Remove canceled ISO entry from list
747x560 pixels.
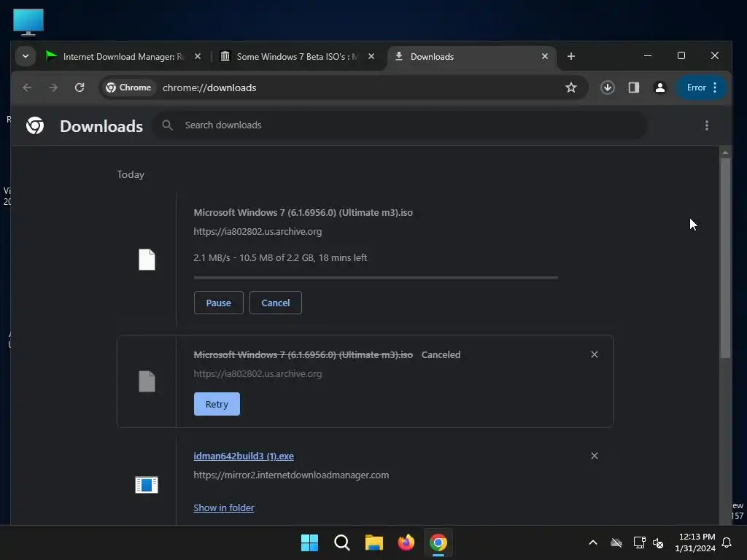point(594,355)
